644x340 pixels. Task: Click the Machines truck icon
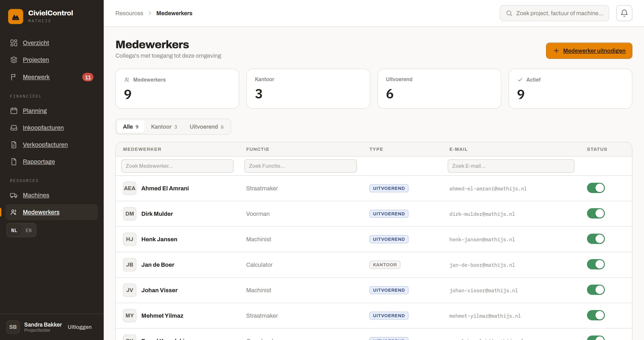pos(14,195)
